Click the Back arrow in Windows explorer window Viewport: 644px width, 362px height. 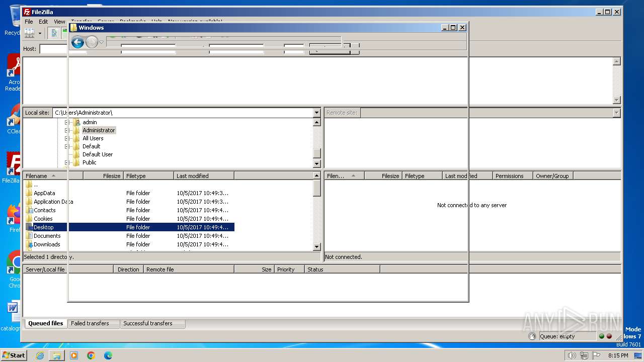[77, 42]
